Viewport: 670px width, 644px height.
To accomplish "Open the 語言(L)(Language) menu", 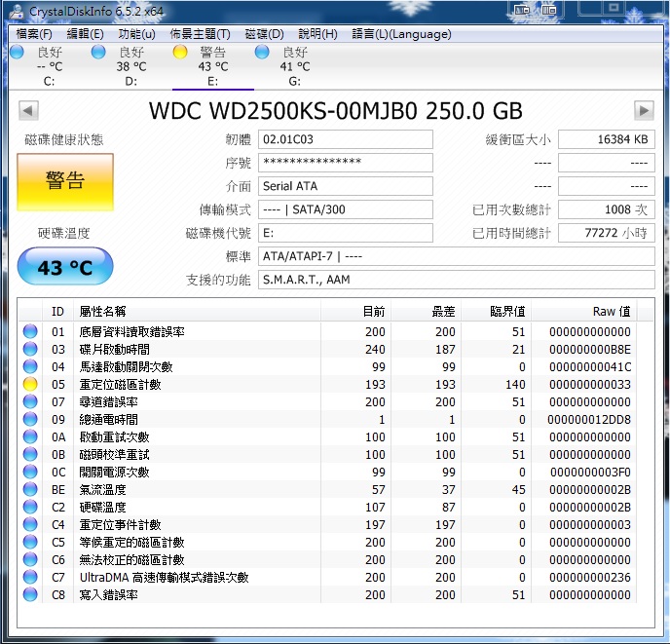I will (x=401, y=34).
